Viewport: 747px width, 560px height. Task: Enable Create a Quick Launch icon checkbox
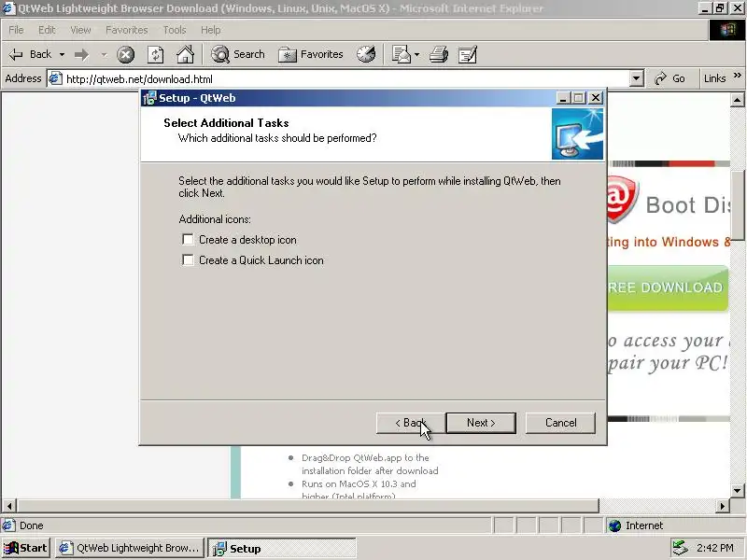pos(189,260)
